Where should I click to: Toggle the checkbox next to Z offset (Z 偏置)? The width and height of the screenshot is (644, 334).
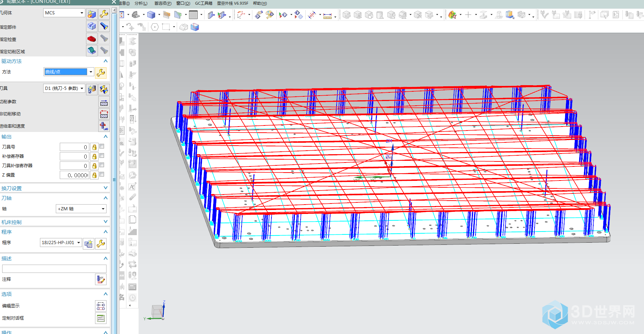[102, 174]
